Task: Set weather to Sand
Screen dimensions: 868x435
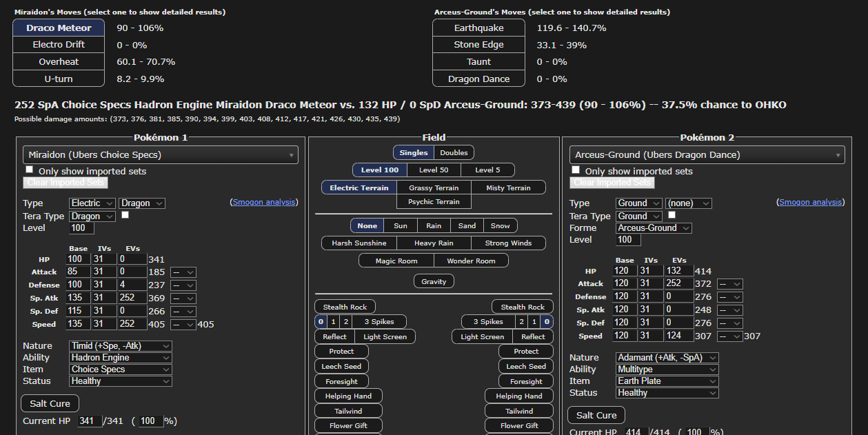Action: [x=467, y=226]
